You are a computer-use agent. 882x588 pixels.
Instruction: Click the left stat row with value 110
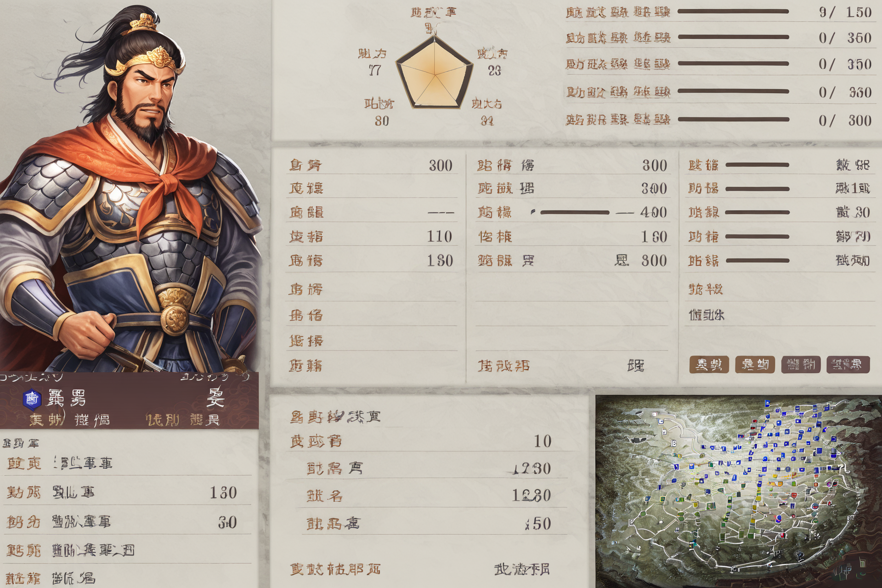pos(371,236)
